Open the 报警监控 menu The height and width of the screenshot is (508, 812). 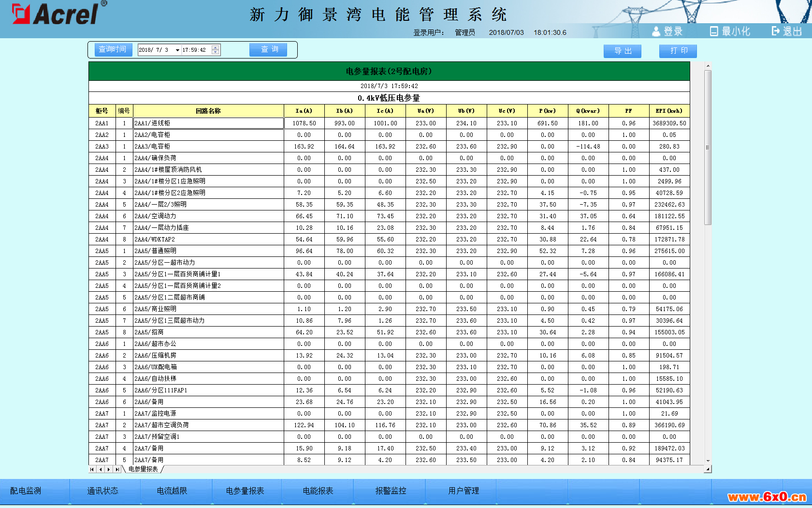(x=391, y=491)
